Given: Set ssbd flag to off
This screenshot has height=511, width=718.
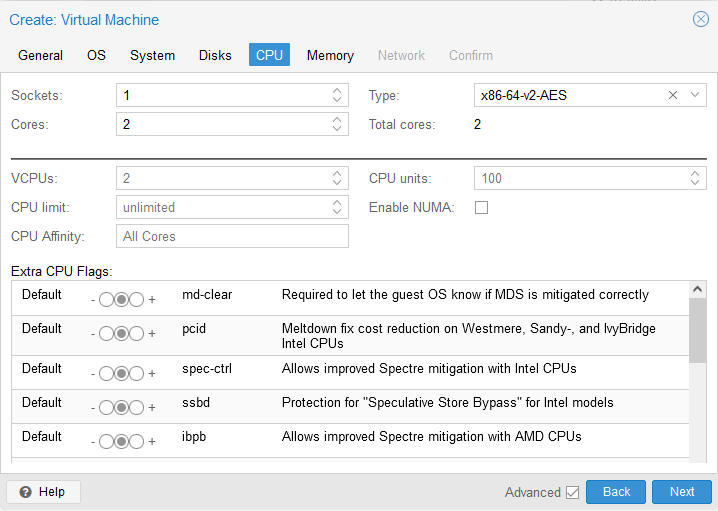Looking at the screenshot, I should [x=106, y=408].
